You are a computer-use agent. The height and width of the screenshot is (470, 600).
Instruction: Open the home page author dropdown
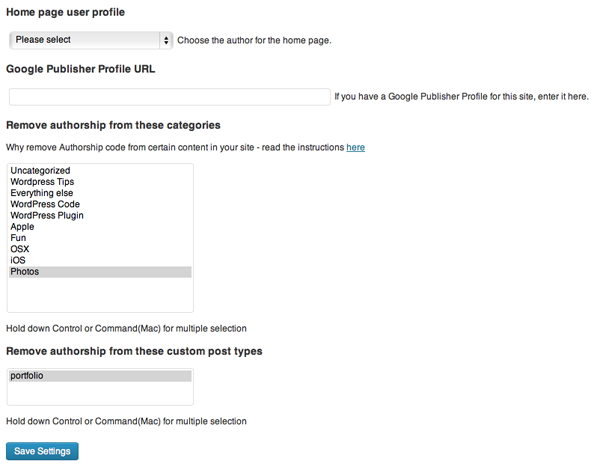coord(90,40)
